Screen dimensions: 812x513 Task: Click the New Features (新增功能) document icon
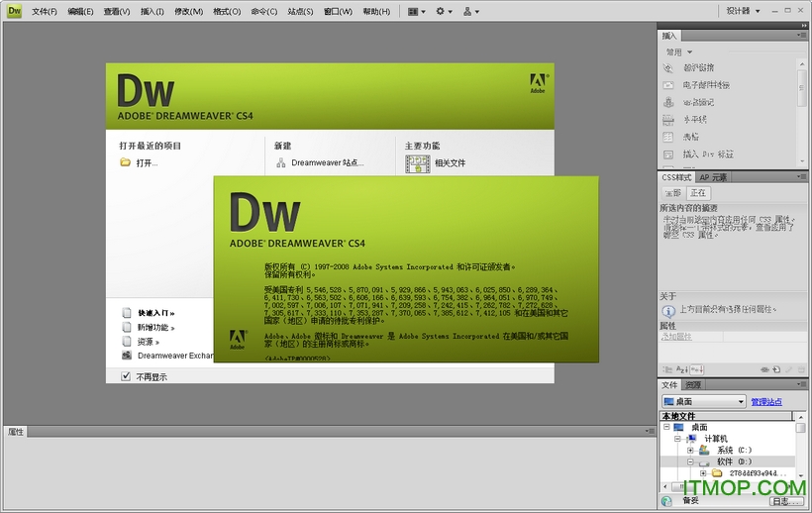tap(127, 327)
